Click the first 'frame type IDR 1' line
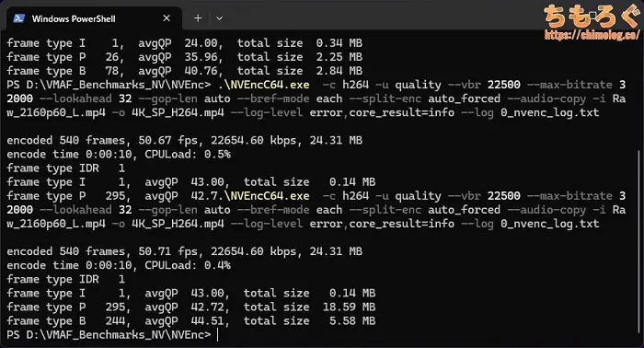Screen dimensions: 644x348 (x=65, y=168)
